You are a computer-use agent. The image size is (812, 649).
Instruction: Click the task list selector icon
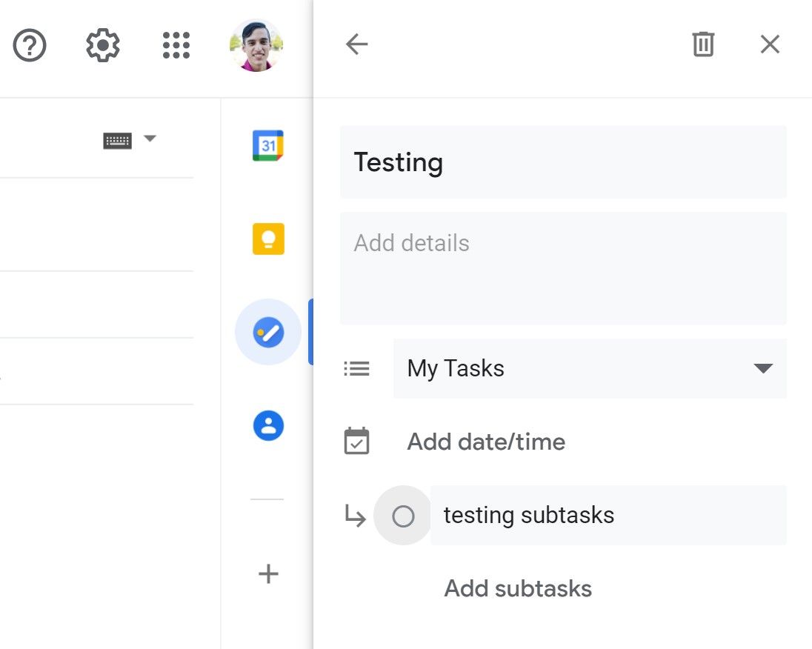pos(356,368)
